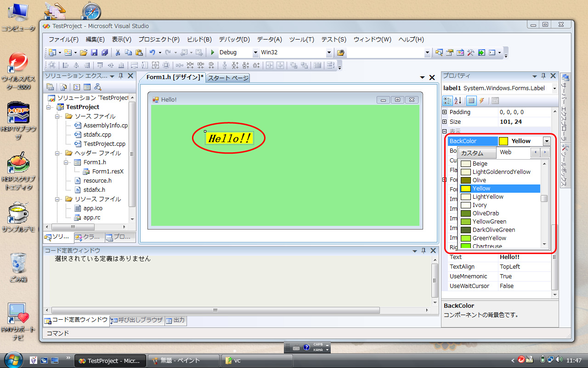Expand the Padding property
Screen dimensions: 588x368
click(444, 112)
